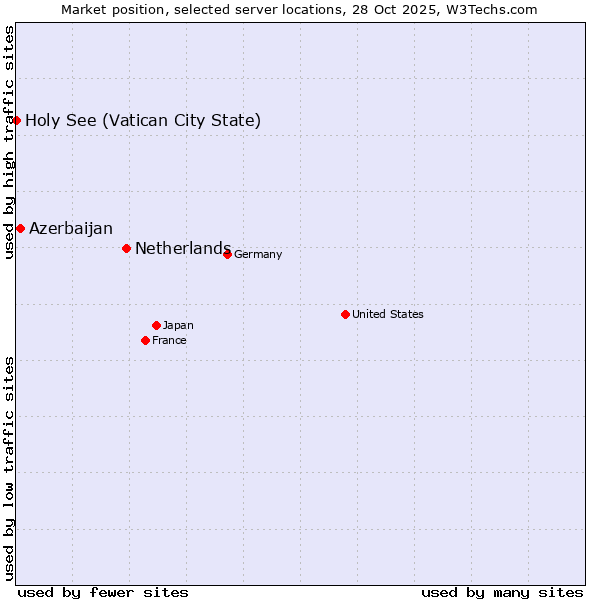The width and height of the screenshot is (600, 600).
Task: Click 'used by low traffic sites' axis label
Action: (x=10, y=467)
